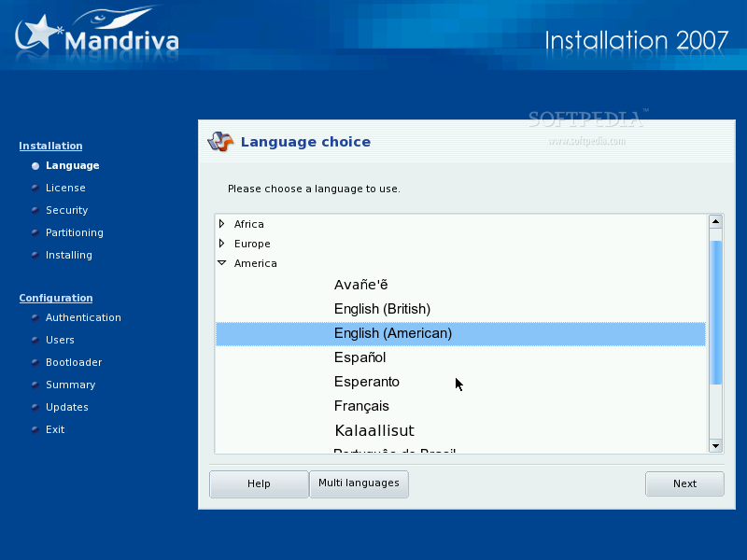Click the Multi languages button
The width and height of the screenshot is (747, 560).
(359, 483)
